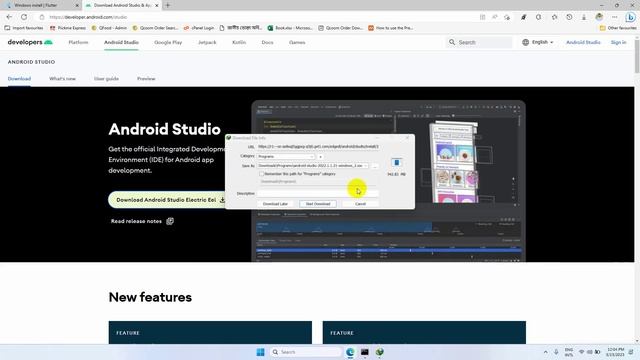Image resolution: width=640 pixels, height=360 pixels.
Task: Open a new browser tab with plus
Action: pyautogui.click(x=167, y=5)
